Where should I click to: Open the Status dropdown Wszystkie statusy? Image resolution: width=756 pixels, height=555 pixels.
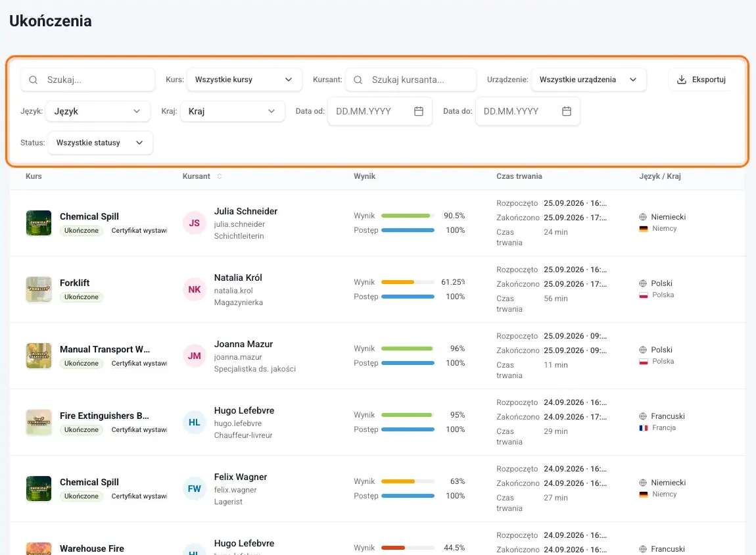101,143
